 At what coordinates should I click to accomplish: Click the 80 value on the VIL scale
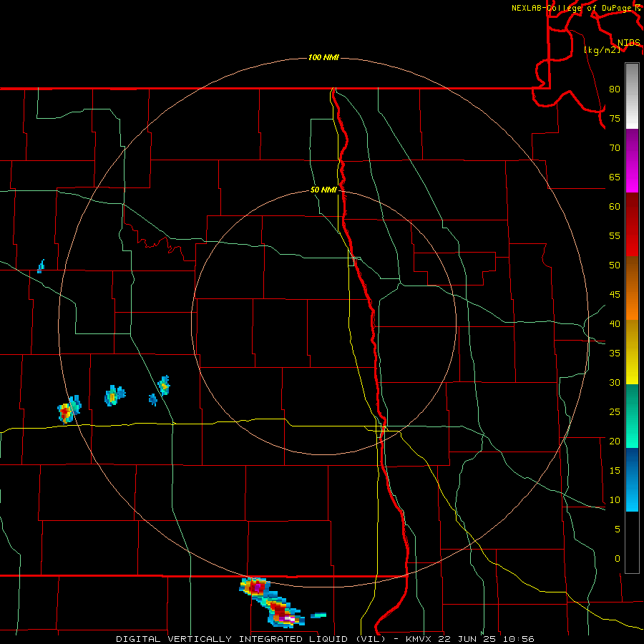615,89
